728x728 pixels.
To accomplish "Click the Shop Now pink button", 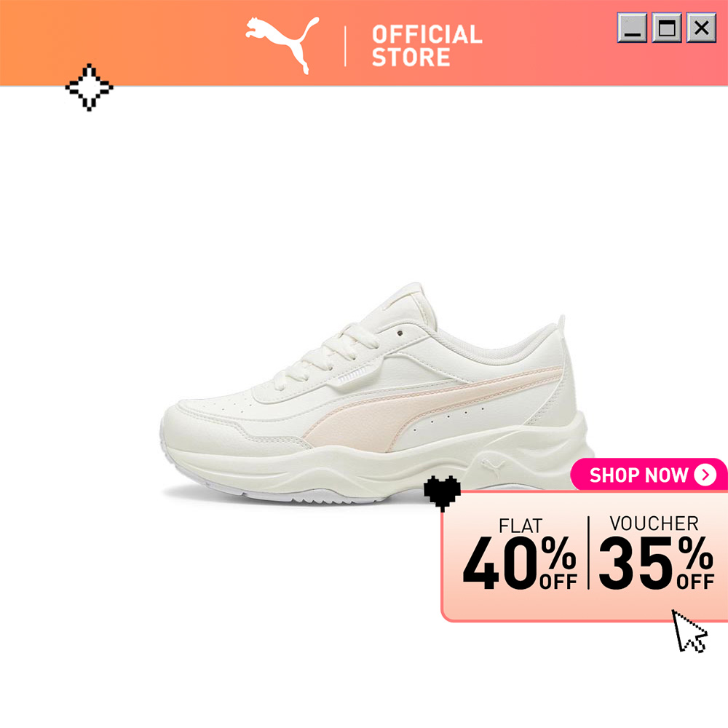I will point(649,475).
